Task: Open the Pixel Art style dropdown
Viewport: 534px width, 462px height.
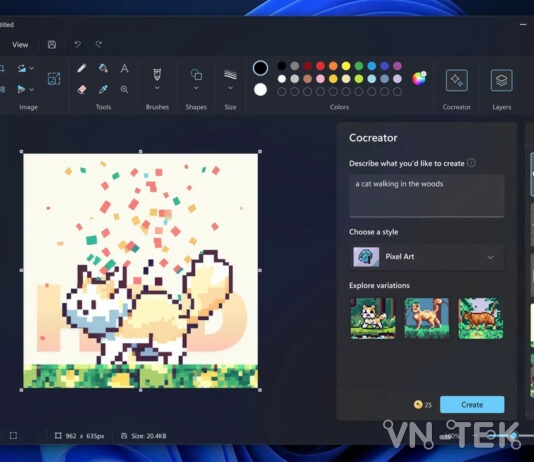Action: pyautogui.click(x=426, y=257)
